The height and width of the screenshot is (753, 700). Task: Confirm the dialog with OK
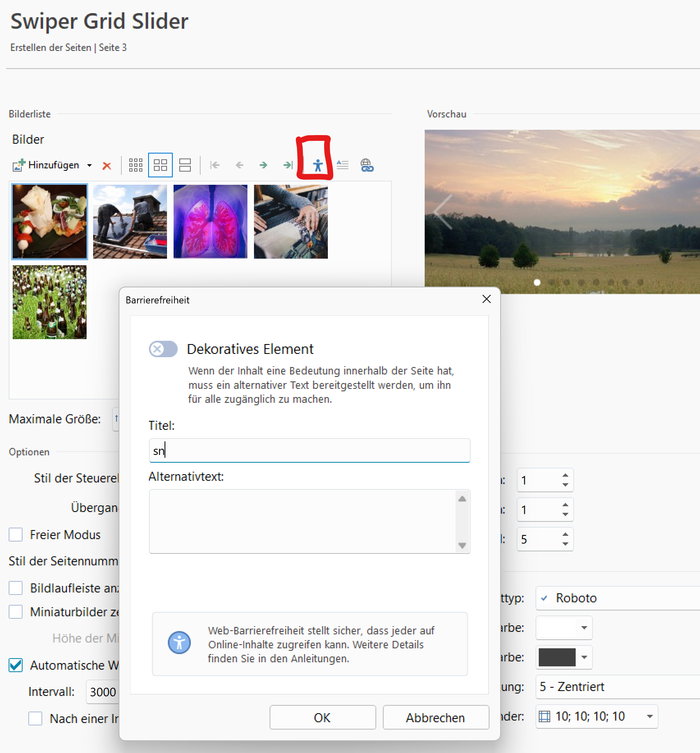click(323, 717)
